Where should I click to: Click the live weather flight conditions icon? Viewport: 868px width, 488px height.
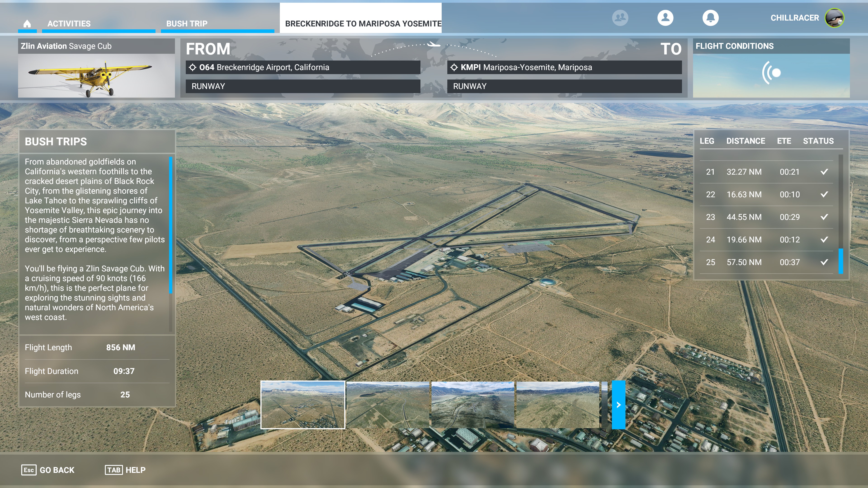coord(771,73)
